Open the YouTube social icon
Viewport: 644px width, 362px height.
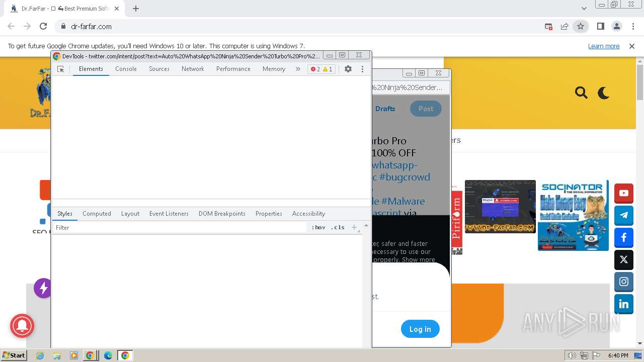click(x=624, y=193)
